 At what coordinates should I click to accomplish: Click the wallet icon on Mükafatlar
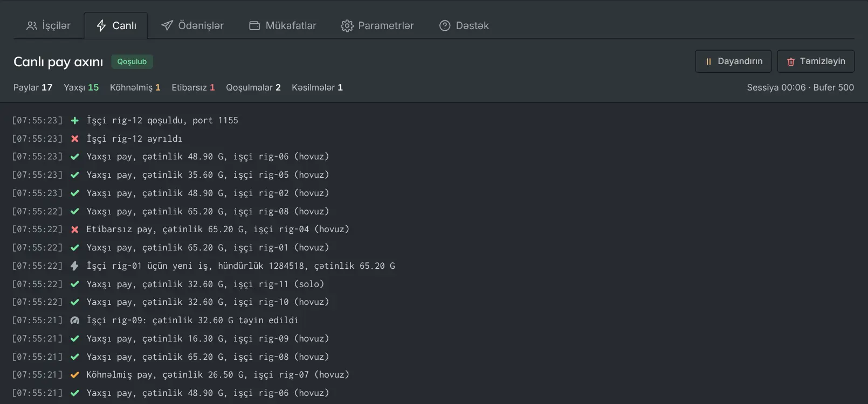[x=254, y=26]
